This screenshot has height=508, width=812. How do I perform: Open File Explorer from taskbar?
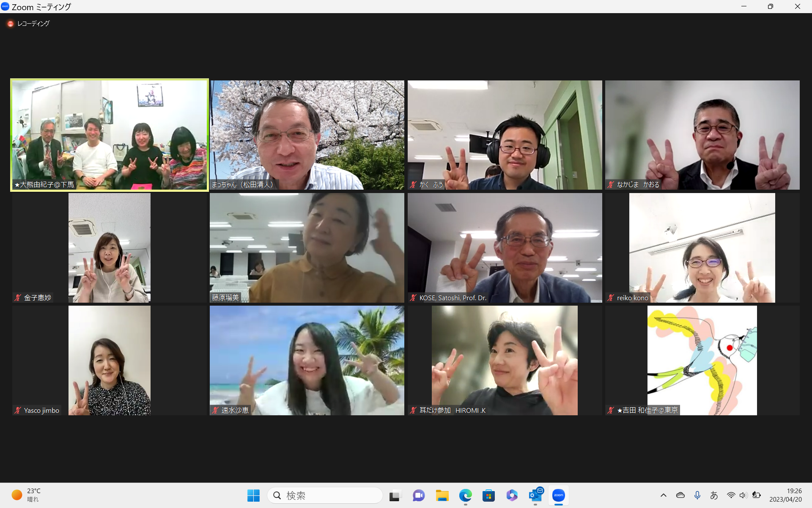click(442, 495)
